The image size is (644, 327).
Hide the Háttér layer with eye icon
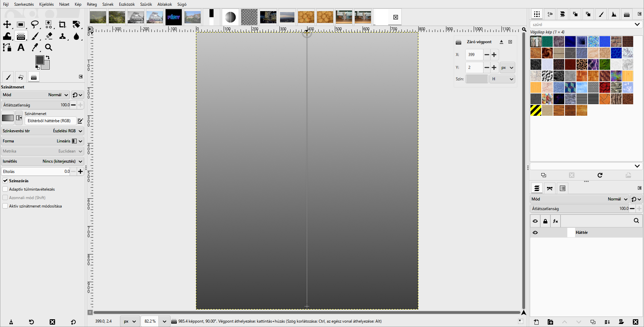tap(535, 233)
